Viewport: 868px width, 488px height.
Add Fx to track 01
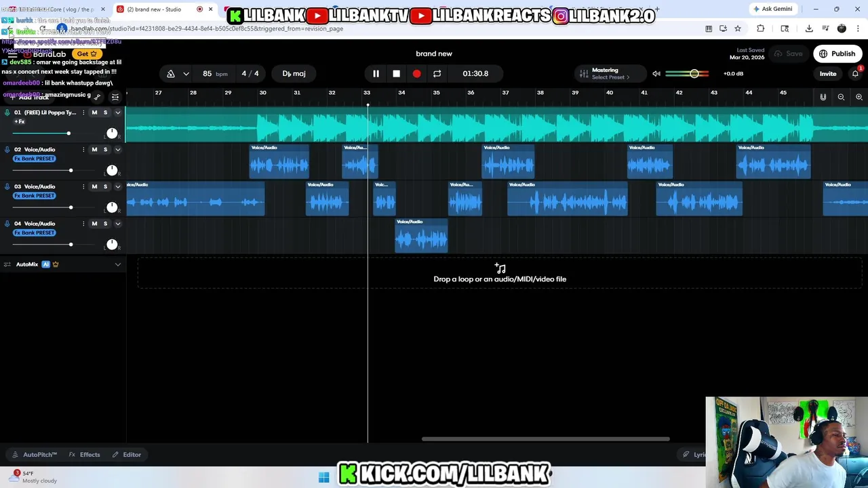20,121
